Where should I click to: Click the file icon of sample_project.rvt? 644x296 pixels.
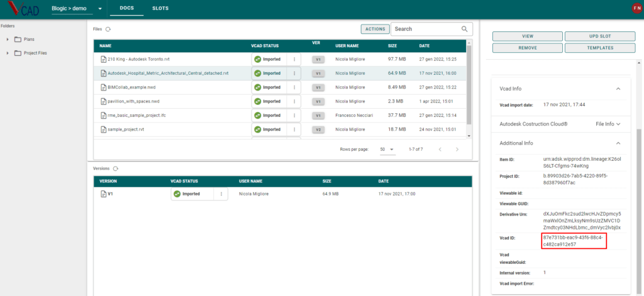(104, 129)
